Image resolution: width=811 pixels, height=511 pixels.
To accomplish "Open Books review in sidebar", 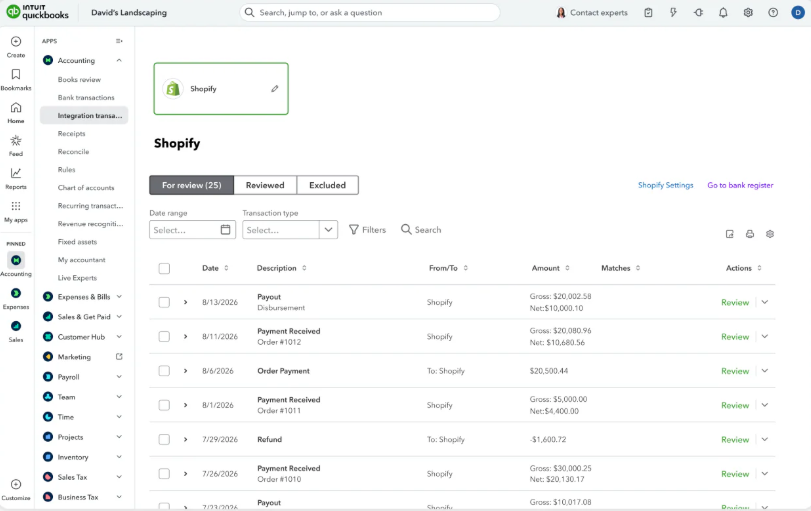I will pos(79,80).
